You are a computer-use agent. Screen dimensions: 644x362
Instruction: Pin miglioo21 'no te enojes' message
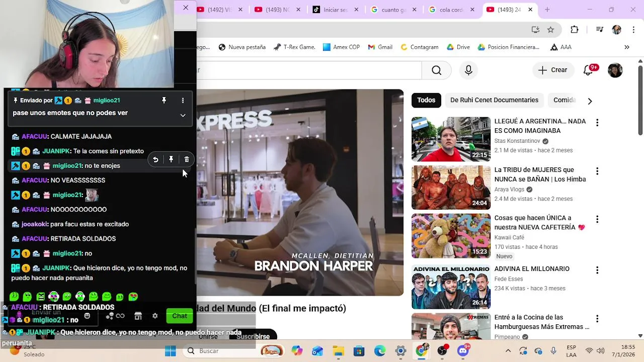tap(171, 159)
